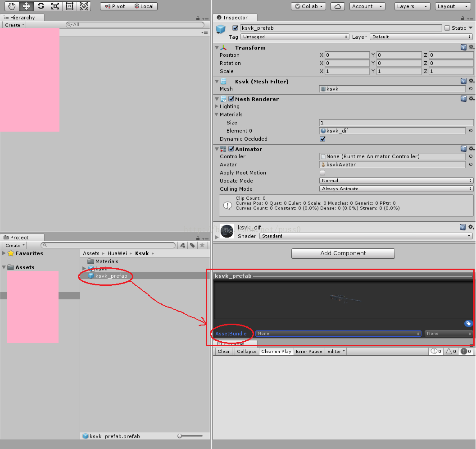This screenshot has height=449, width=476.
Task: Open the Account menu button
Action: (367, 6)
